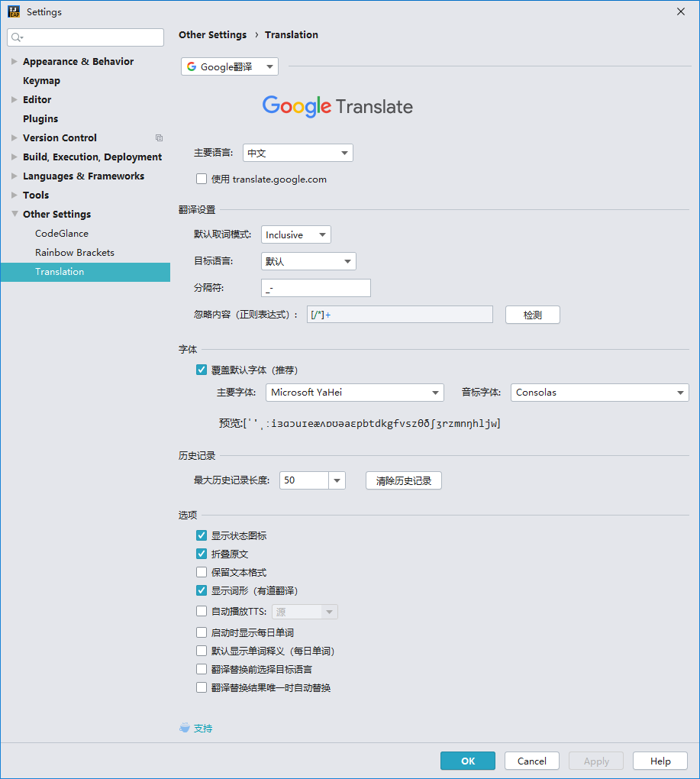Viewport: 700px width, 779px height.
Task: Select Plugins in settings tree
Action: click(x=40, y=118)
